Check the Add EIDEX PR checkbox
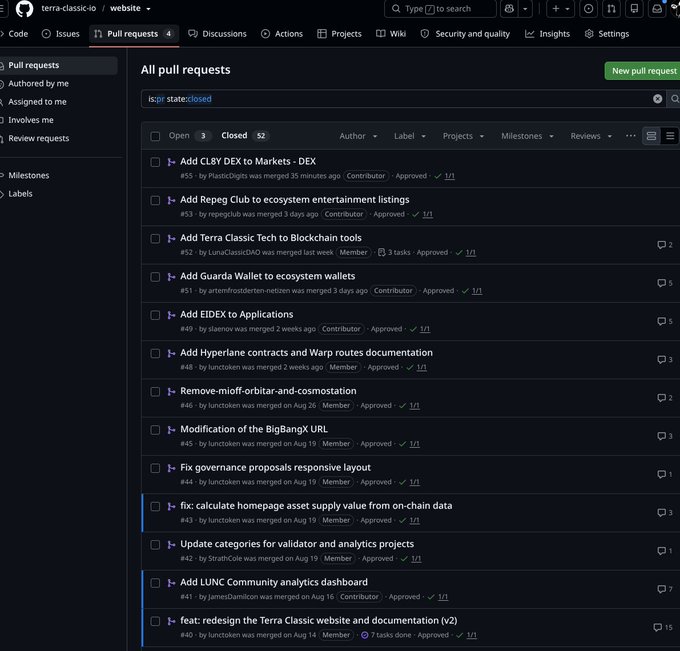The width and height of the screenshot is (680, 651). click(155, 315)
